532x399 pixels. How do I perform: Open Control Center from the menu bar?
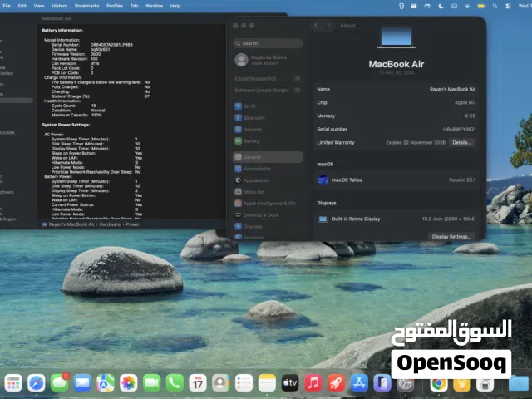508,6
